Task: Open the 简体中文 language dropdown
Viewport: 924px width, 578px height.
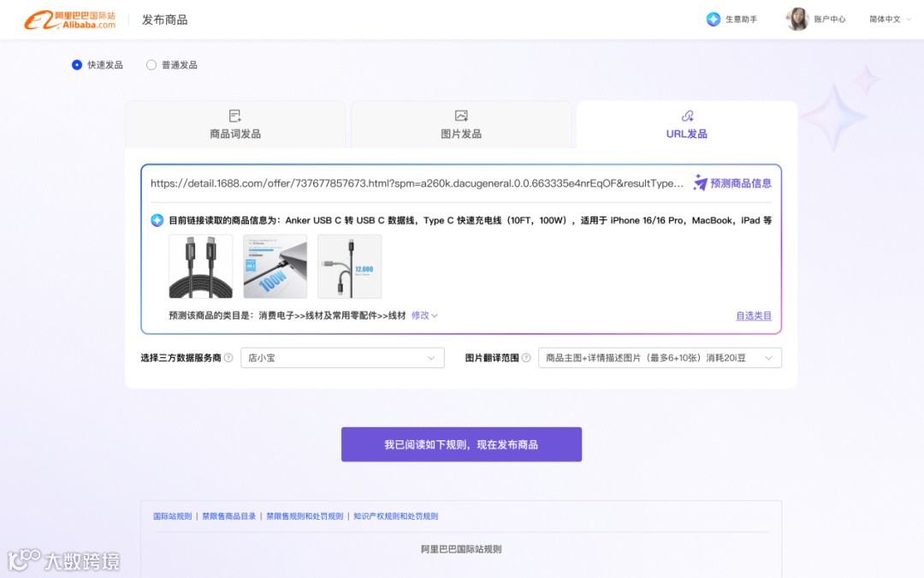Action: pyautogui.click(x=891, y=20)
